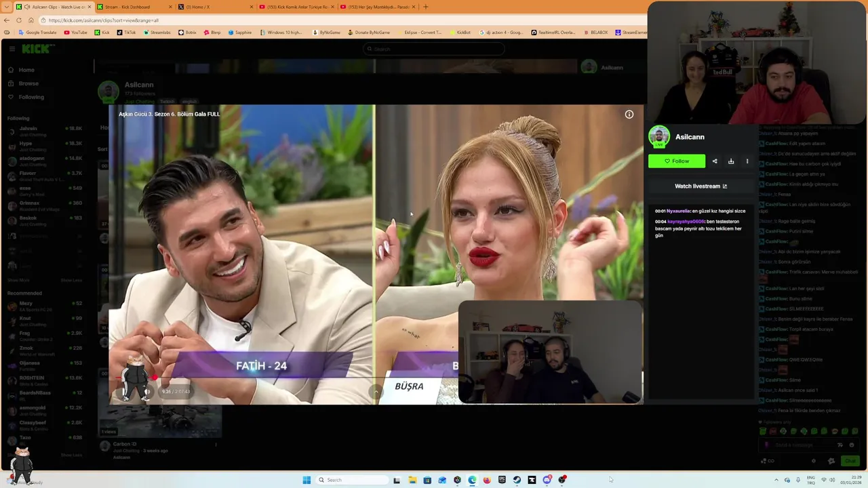Viewport: 868px width, 488px height.
Task: Open a new browser tab
Action: [x=426, y=7]
